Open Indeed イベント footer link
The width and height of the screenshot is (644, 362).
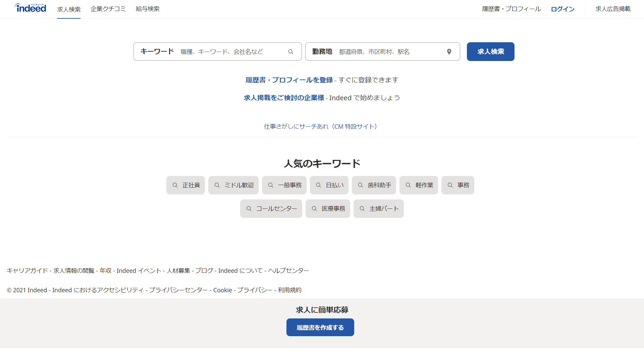pyautogui.click(x=139, y=270)
